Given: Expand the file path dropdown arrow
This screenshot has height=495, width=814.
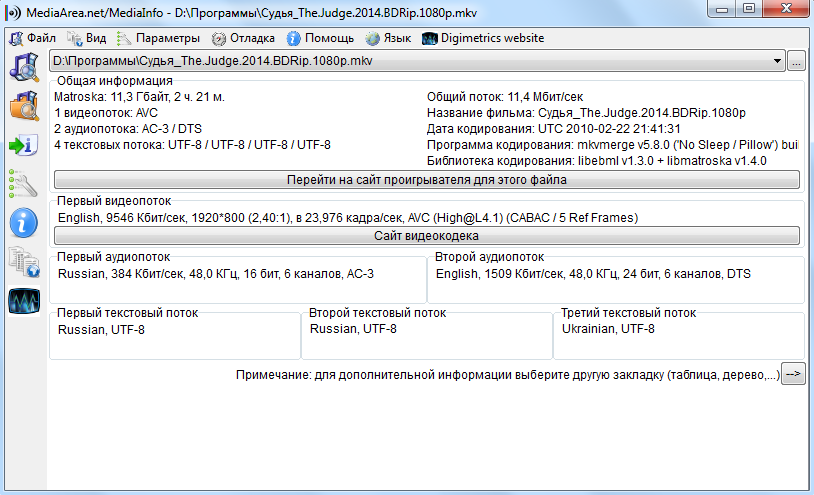Looking at the screenshot, I should coord(778,62).
